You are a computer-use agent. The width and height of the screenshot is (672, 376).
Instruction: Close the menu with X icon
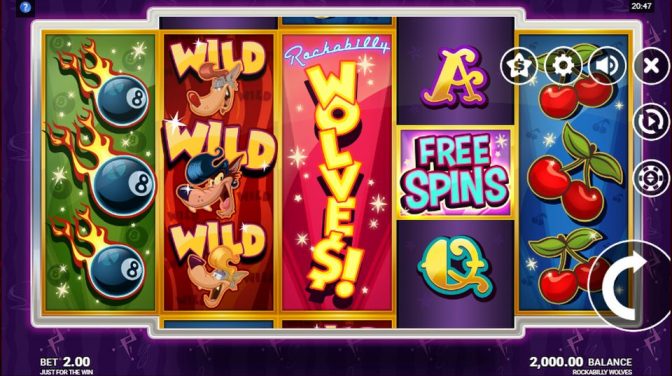651,66
